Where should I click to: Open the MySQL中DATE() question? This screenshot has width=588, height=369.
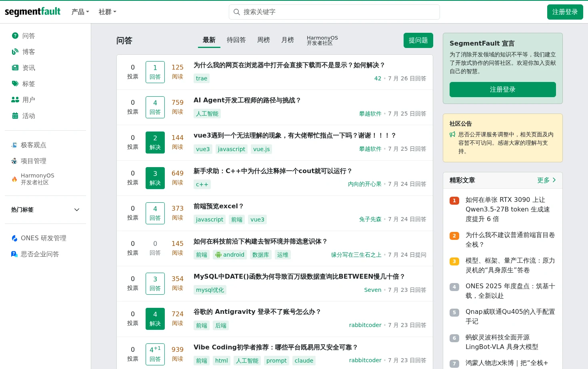click(299, 277)
